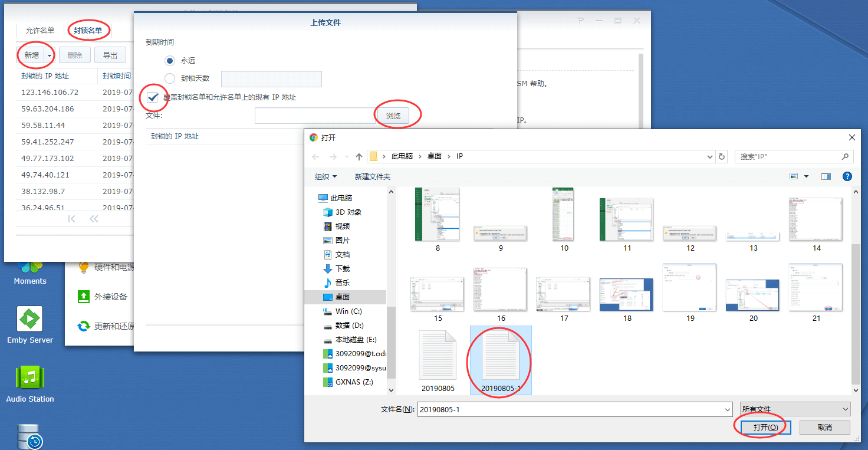Screen dimensions: 868x450
Task: Click the refresh icon beside address bar
Action: click(x=722, y=157)
